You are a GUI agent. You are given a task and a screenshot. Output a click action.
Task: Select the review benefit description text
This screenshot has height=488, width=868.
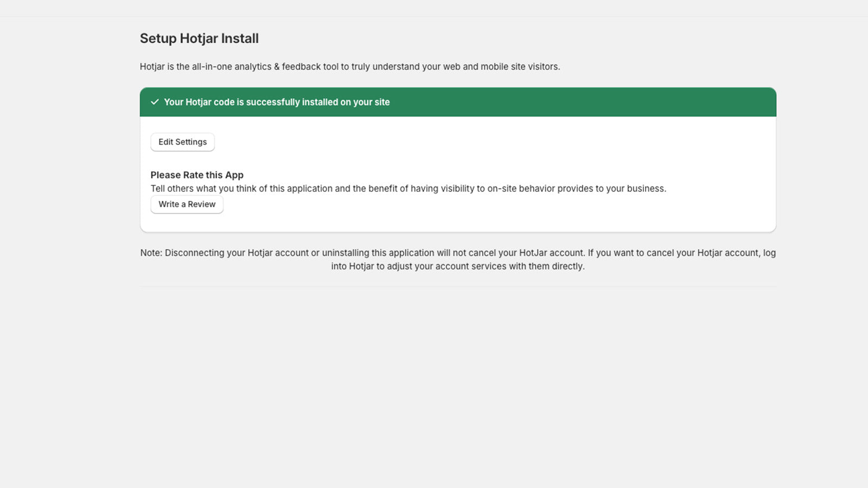click(409, 188)
